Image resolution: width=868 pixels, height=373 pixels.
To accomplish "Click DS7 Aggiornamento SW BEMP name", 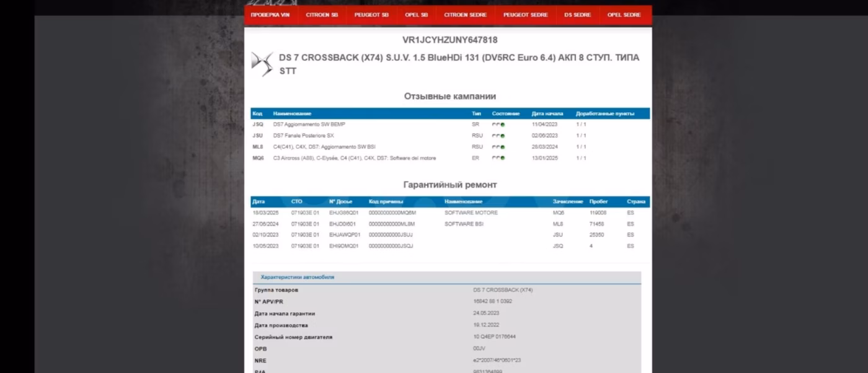I will (x=309, y=125).
